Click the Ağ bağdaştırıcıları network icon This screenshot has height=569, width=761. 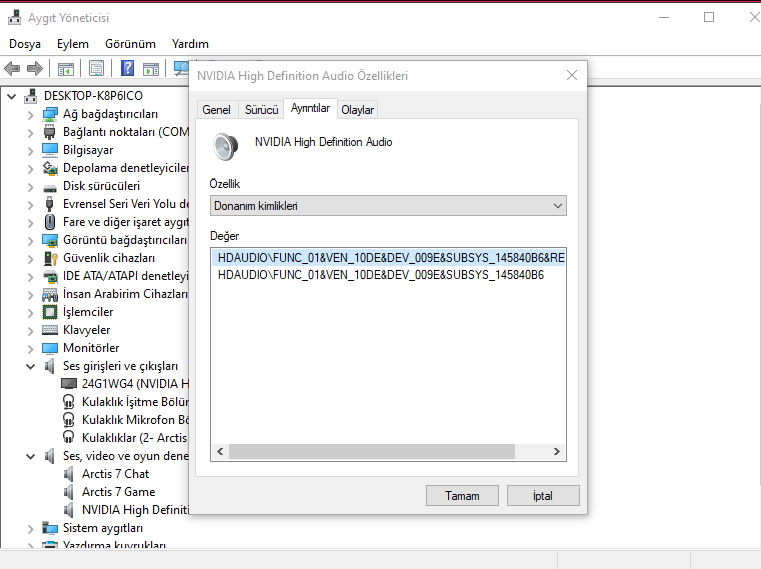(50, 115)
